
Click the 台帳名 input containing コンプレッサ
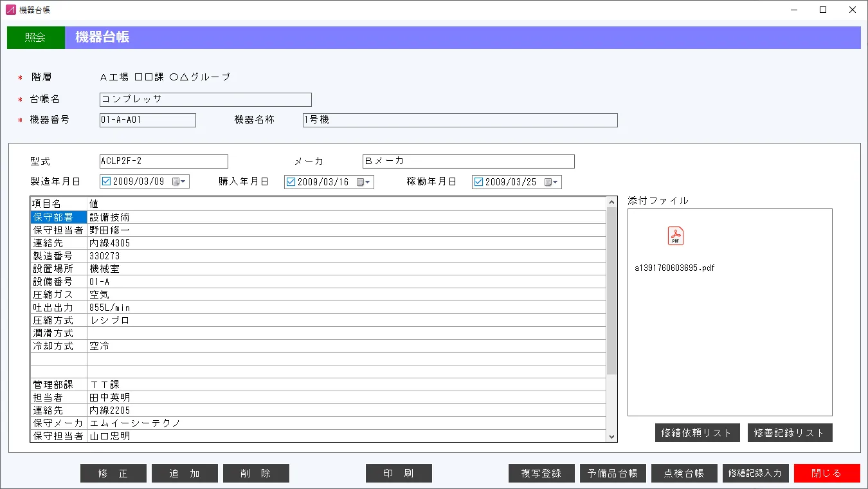click(x=205, y=99)
